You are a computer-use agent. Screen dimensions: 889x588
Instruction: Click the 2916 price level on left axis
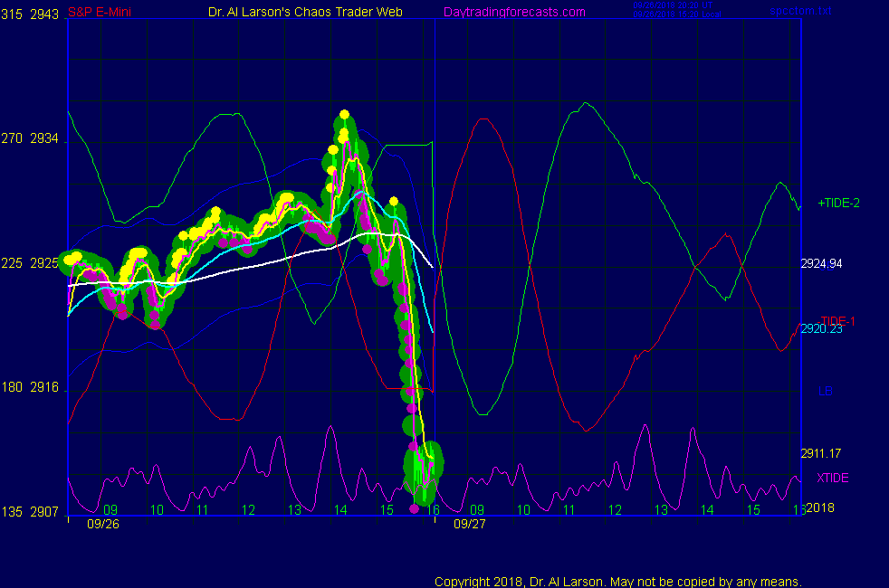coord(44,387)
